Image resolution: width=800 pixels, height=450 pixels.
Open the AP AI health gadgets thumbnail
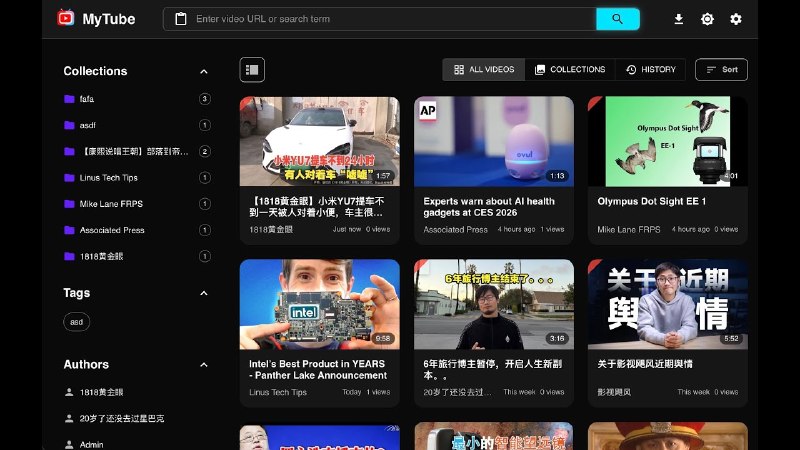tap(494, 141)
